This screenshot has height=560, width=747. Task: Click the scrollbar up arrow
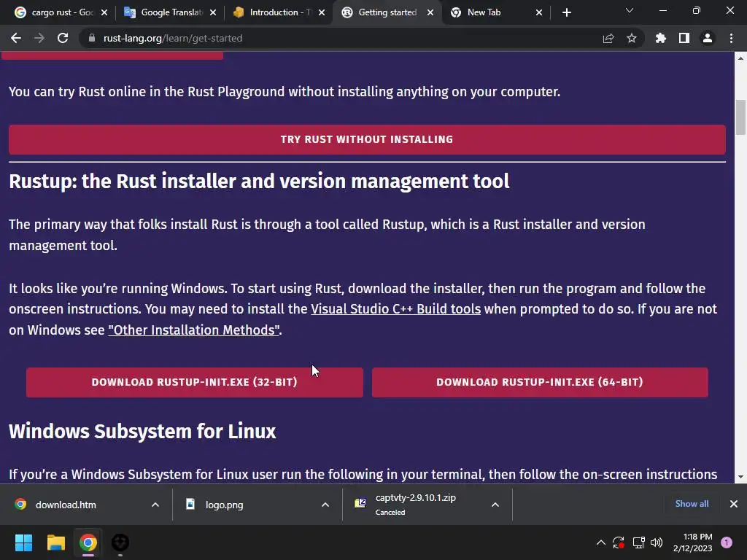click(x=740, y=58)
